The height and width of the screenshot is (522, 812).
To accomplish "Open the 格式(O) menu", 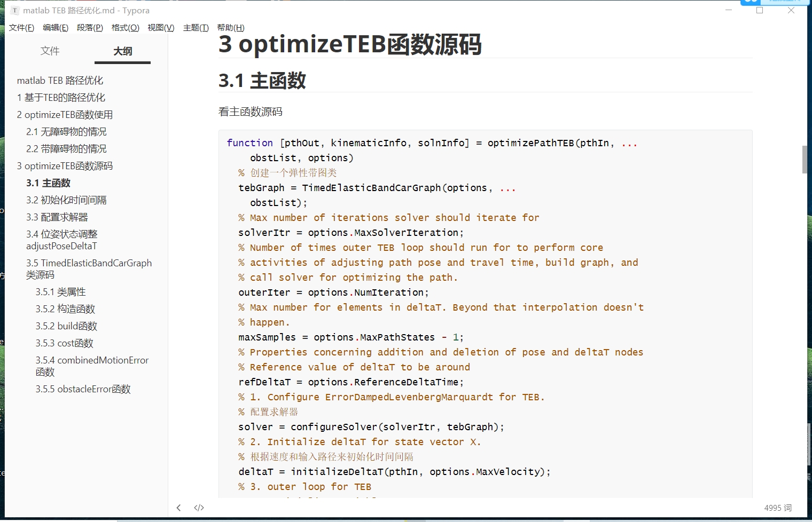I will pyautogui.click(x=125, y=28).
